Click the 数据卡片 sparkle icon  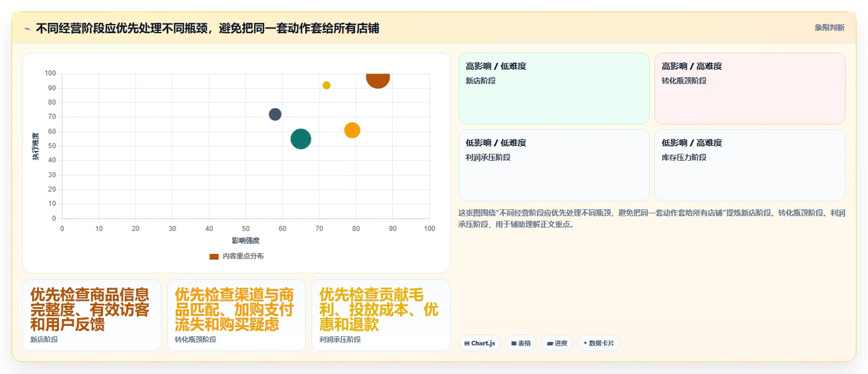pos(585,344)
